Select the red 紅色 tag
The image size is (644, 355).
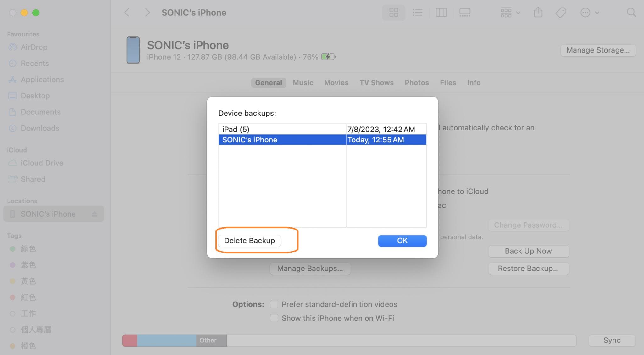coord(28,297)
